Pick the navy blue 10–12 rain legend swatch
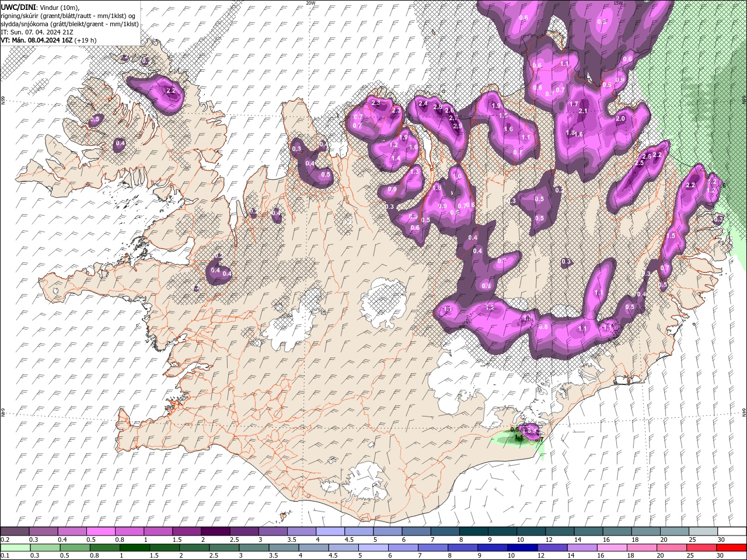Viewport: 747px width, 560px height. point(521,548)
